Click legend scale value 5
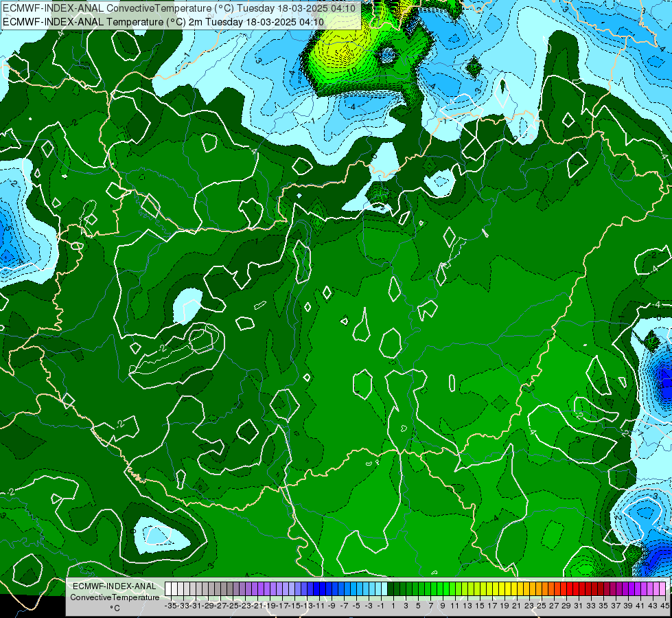 (418, 606)
